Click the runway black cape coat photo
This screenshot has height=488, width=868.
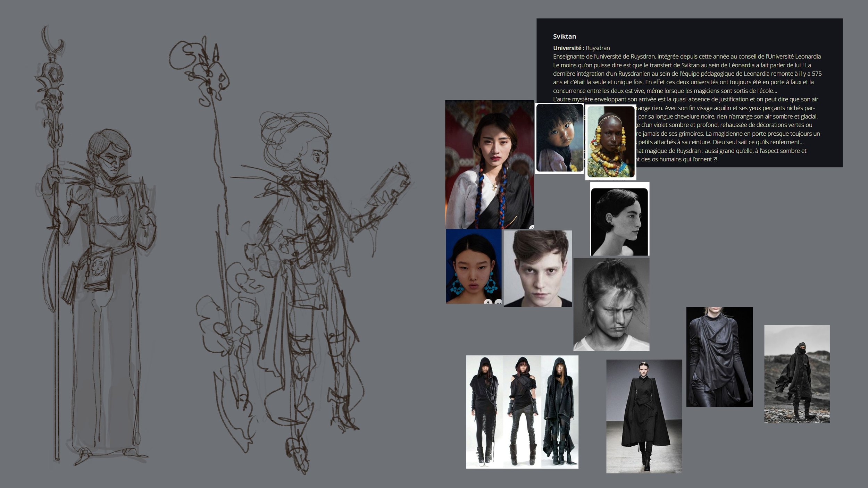(644, 416)
